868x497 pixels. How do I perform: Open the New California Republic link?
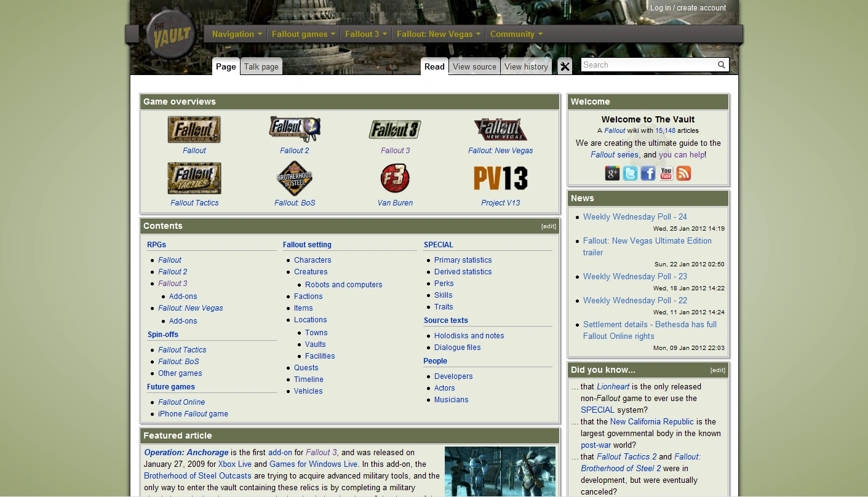652,422
